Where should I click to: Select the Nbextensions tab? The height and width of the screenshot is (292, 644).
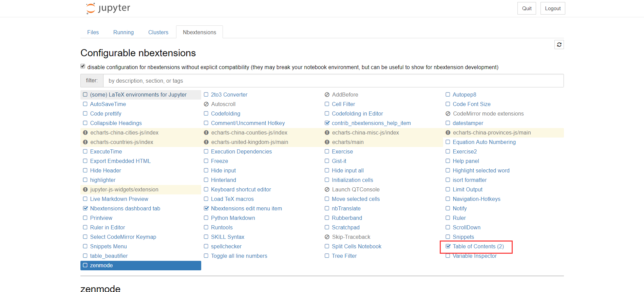tap(200, 32)
